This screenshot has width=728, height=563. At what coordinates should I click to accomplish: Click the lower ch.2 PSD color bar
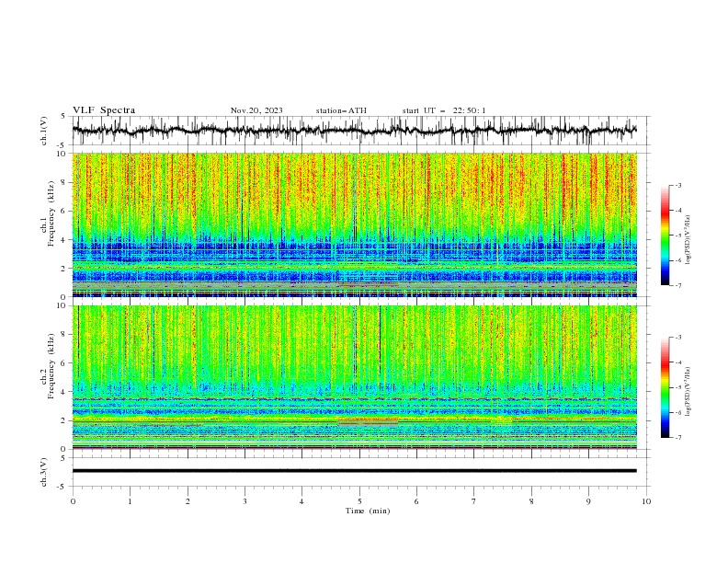tap(665, 387)
